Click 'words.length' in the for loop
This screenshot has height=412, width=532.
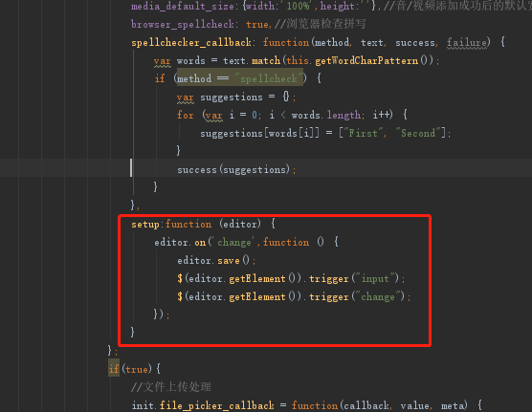coord(325,115)
